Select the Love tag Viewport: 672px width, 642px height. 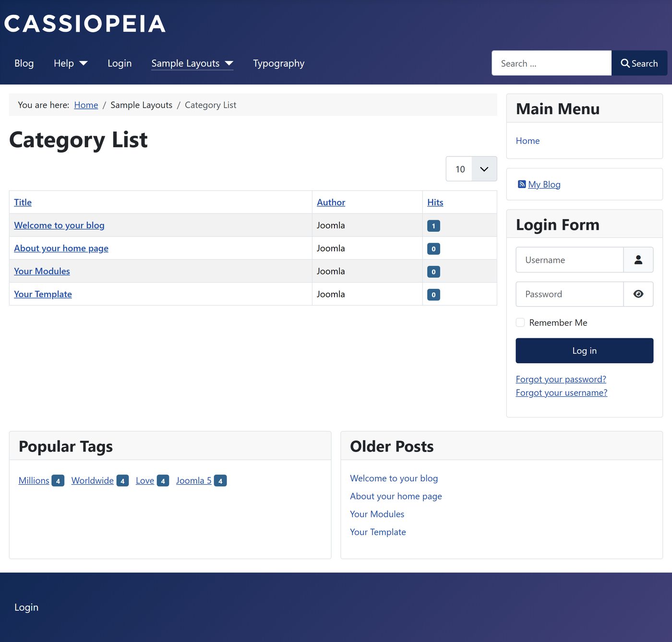tap(145, 480)
